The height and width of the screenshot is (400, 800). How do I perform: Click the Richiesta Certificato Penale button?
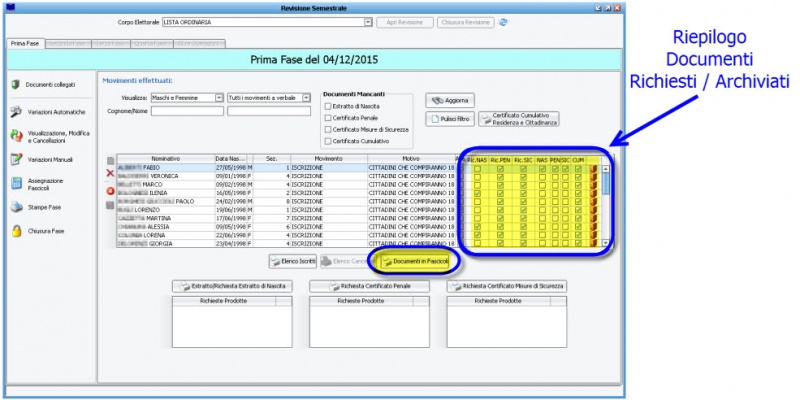[369, 286]
